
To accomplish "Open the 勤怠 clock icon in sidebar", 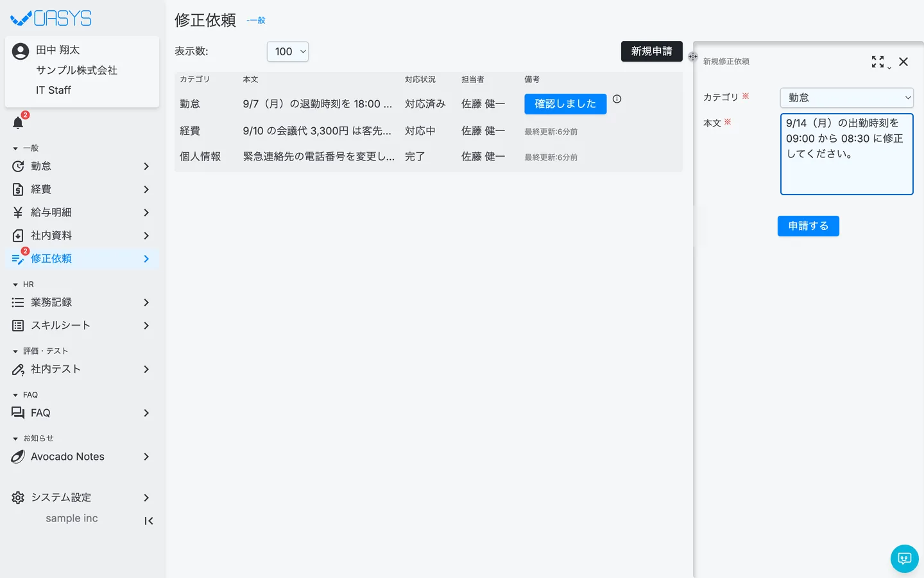I will (18, 166).
